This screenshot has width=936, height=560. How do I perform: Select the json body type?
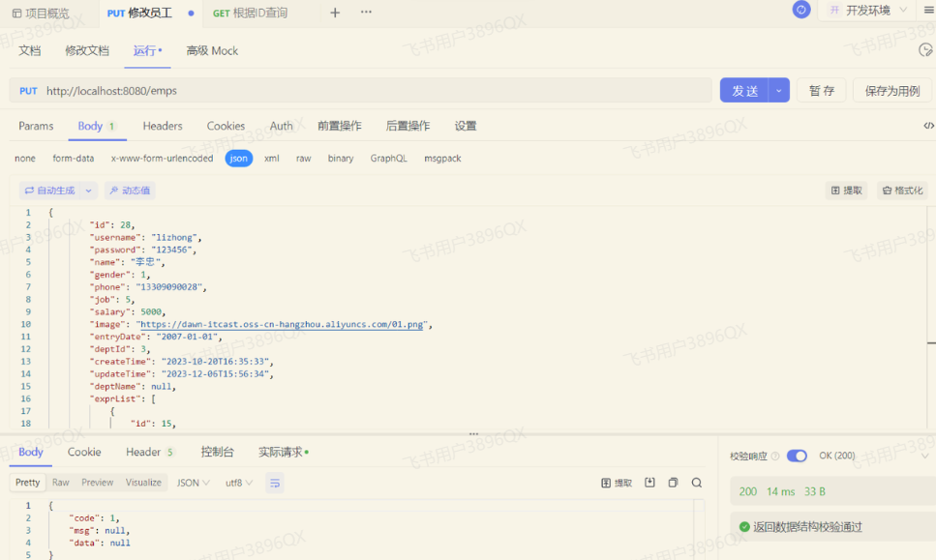click(x=239, y=158)
